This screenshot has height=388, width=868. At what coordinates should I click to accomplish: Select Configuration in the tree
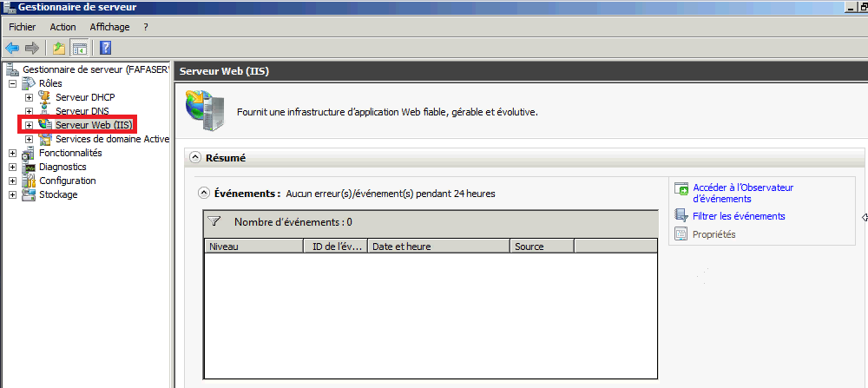coord(67,181)
